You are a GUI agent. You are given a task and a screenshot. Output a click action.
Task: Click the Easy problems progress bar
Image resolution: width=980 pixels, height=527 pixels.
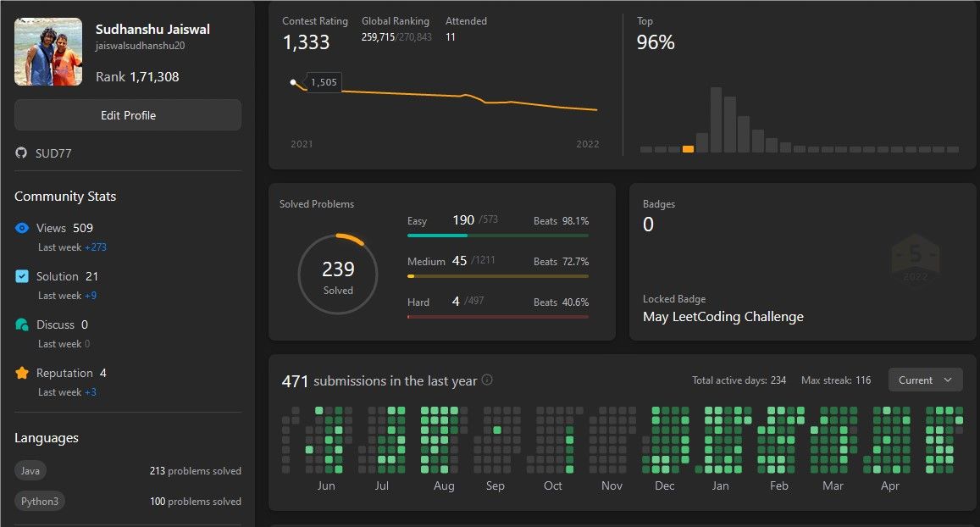click(x=498, y=236)
